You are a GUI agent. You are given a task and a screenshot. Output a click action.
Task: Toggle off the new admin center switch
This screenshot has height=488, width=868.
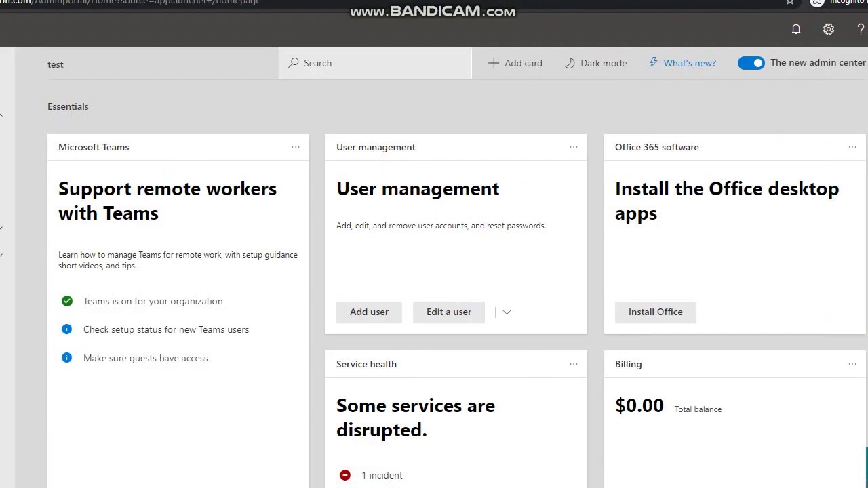[751, 63]
